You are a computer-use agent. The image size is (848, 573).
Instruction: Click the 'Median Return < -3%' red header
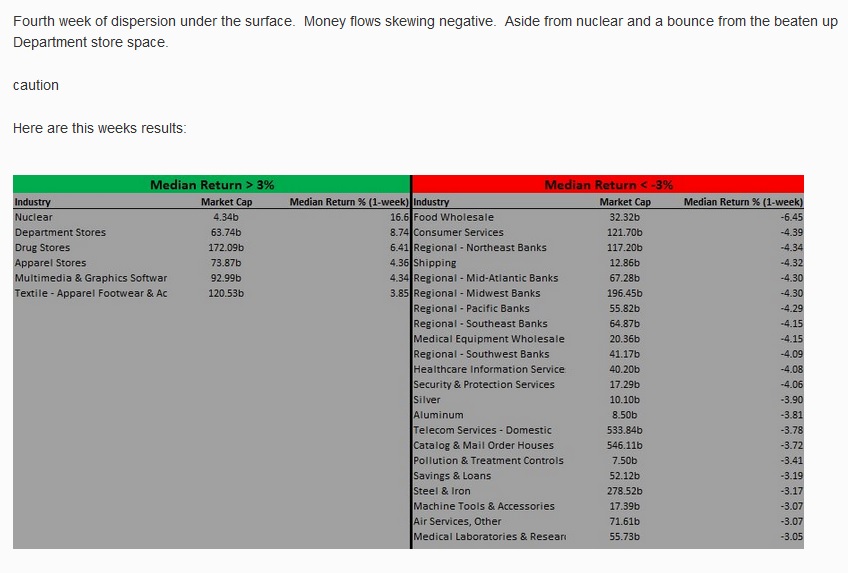click(608, 184)
